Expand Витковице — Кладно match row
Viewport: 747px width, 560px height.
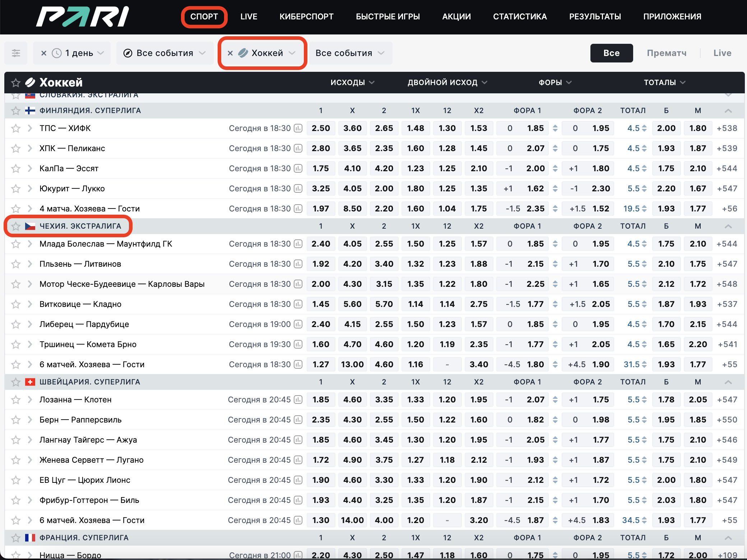30,304
